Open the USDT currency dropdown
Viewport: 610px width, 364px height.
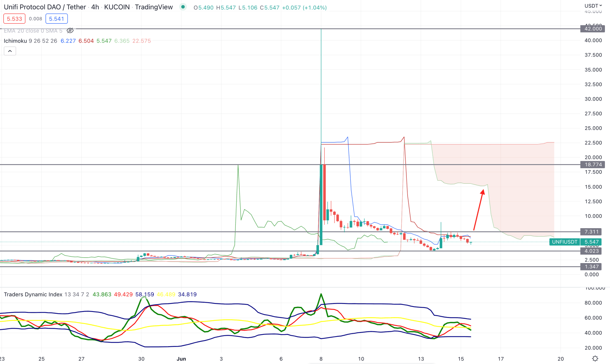[593, 6]
